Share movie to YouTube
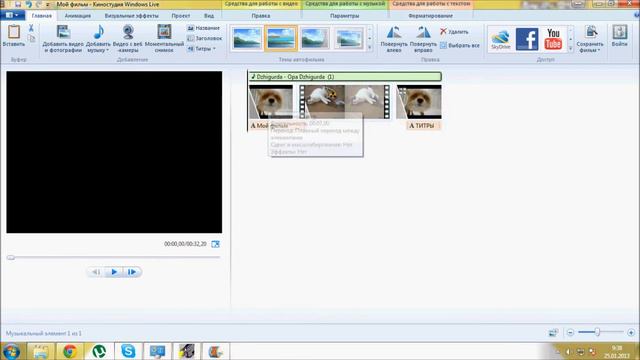The height and width of the screenshot is (360, 640). click(553, 39)
